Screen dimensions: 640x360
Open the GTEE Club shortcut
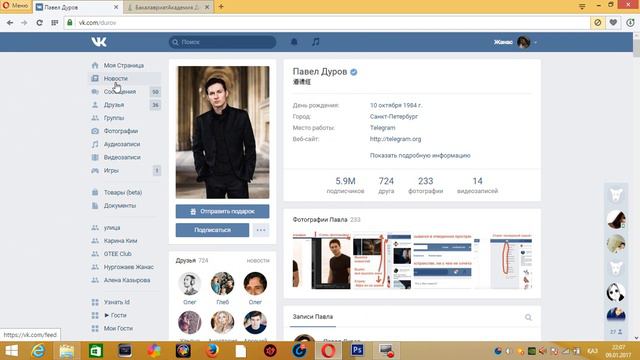118,254
